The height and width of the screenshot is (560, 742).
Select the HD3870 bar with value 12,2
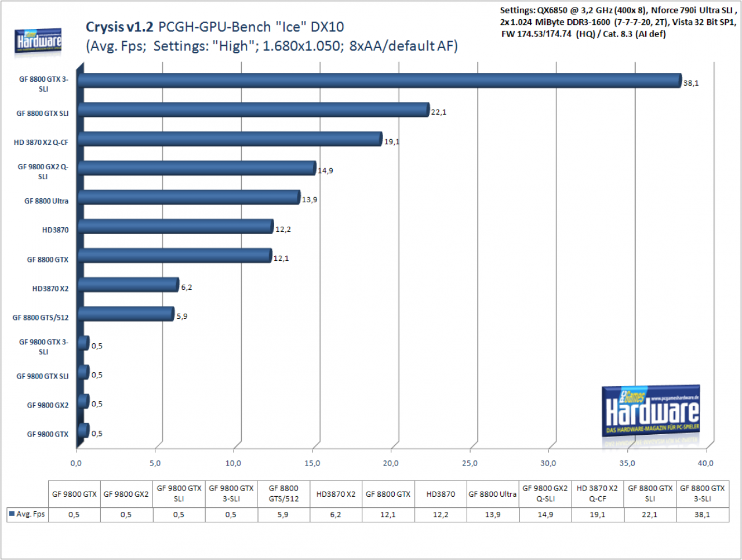[x=176, y=227]
